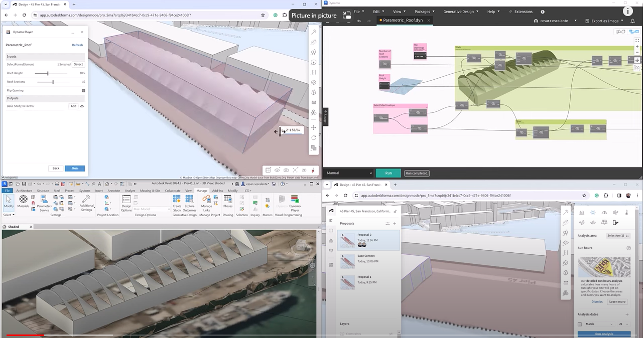Screen dimensions: 644x338
Task: Open the Sun analysis icon in Forma
Action: click(593, 213)
